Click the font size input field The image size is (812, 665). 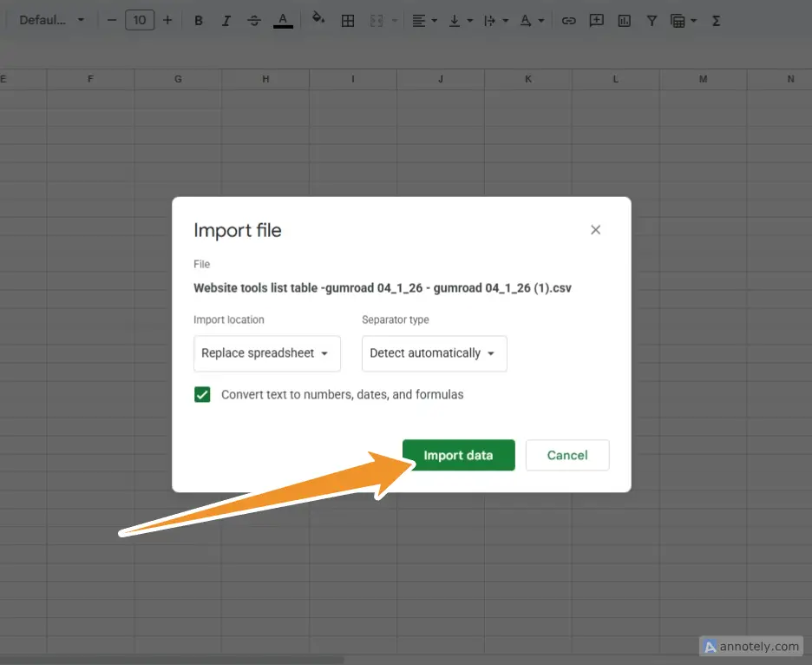click(x=140, y=20)
